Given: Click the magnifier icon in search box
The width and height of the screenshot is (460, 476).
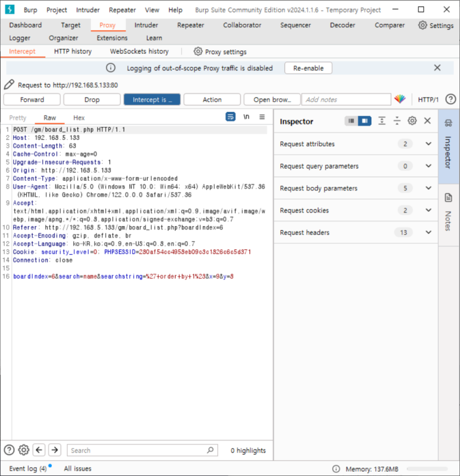Looking at the screenshot, I should [x=210, y=450].
